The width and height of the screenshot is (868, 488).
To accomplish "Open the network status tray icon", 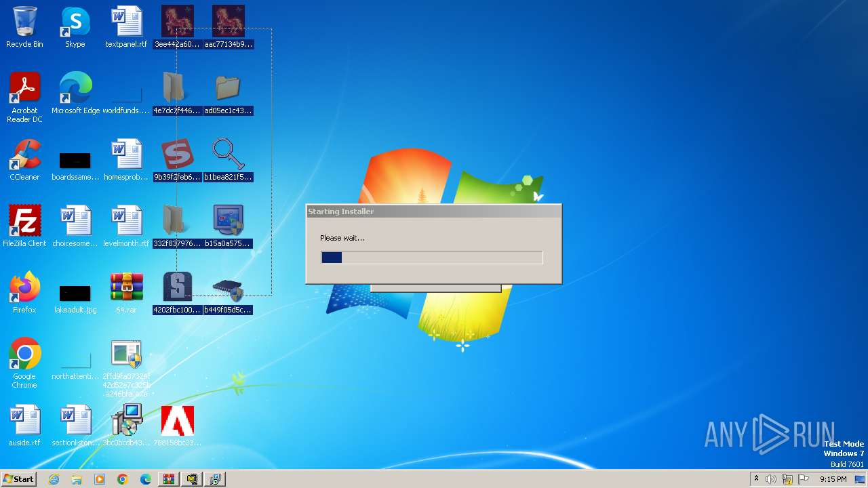I will point(787,479).
